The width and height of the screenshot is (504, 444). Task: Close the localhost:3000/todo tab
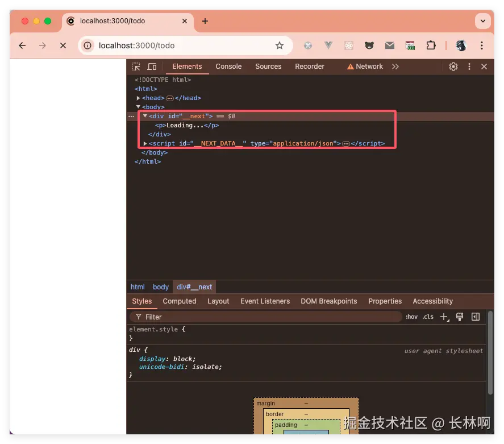coord(185,21)
